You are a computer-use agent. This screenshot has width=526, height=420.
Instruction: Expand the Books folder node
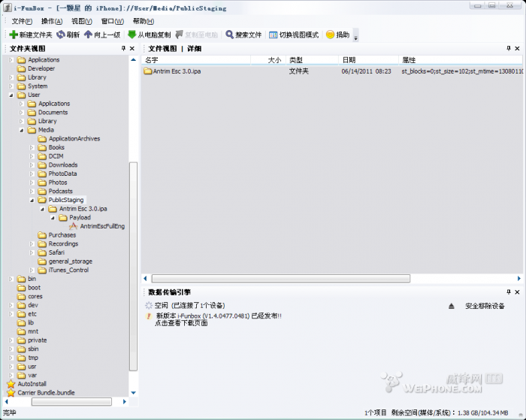(32, 147)
